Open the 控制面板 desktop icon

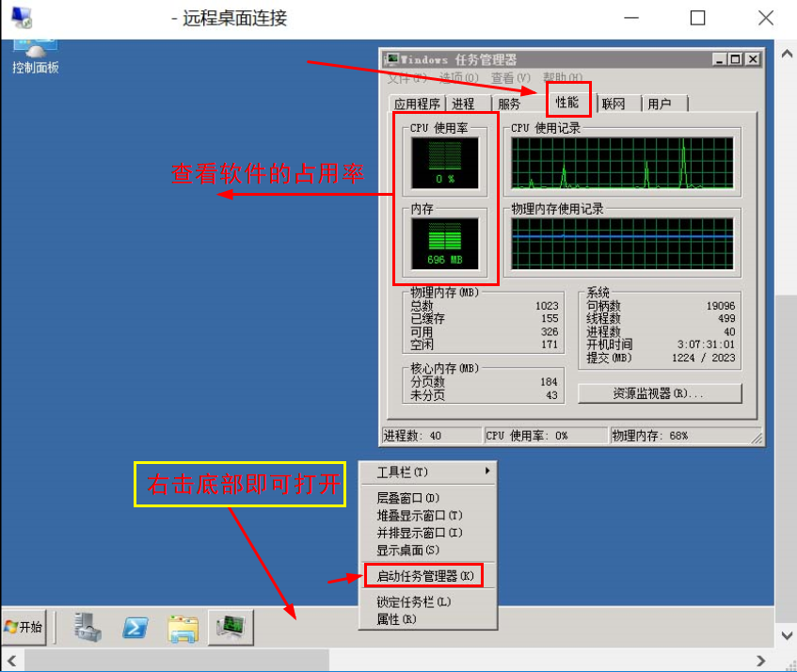click(x=35, y=54)
